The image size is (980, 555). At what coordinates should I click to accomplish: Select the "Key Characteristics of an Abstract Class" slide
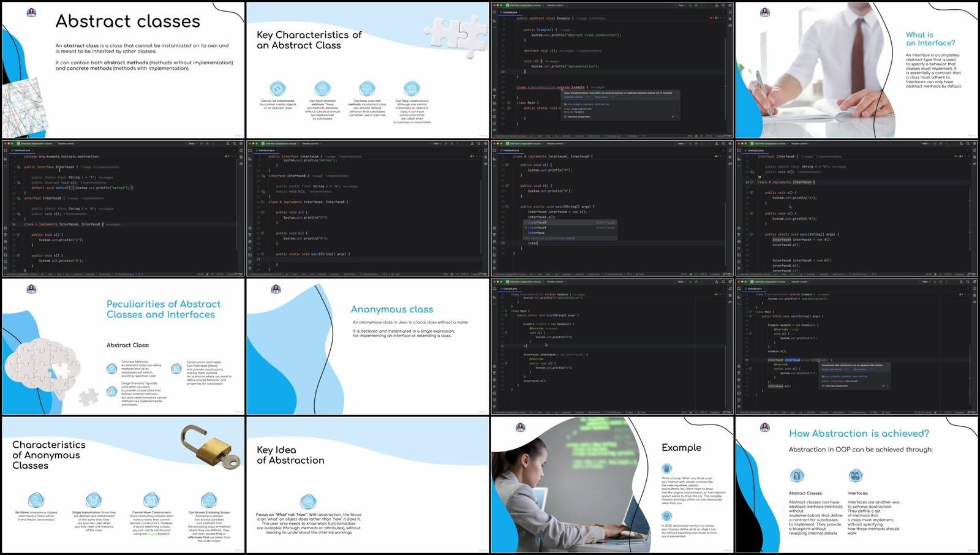point(367,70)
